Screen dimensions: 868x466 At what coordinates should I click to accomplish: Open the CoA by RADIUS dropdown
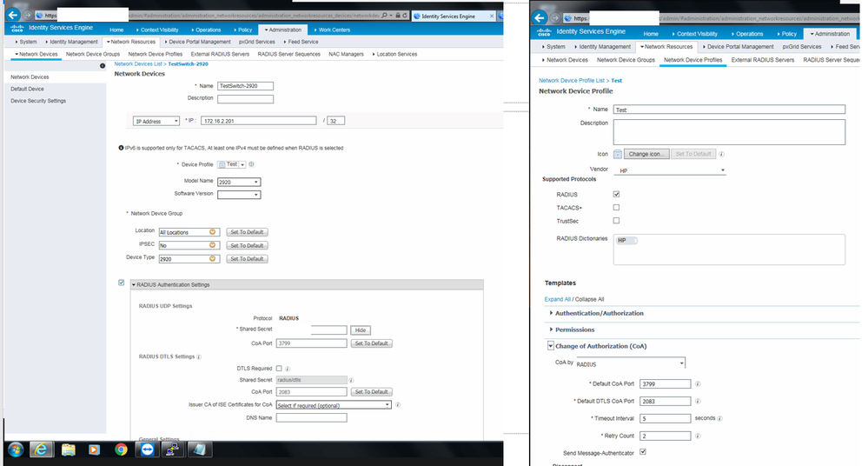[631, 363]
